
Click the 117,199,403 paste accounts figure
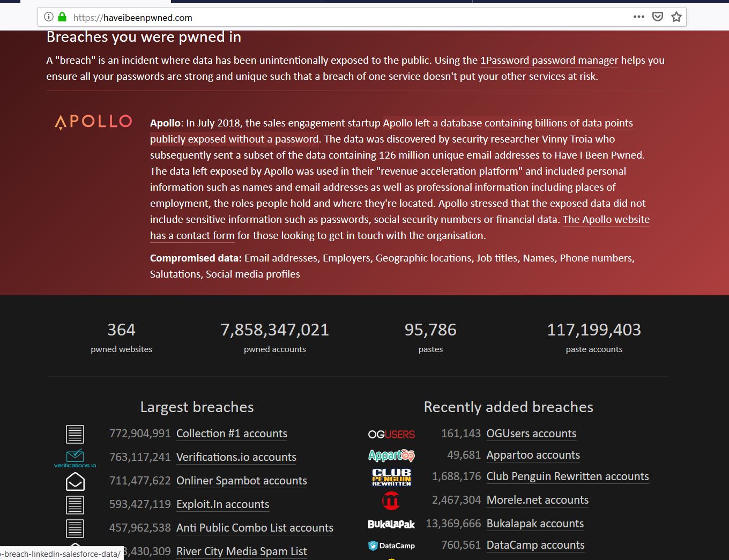click(594, 330)
